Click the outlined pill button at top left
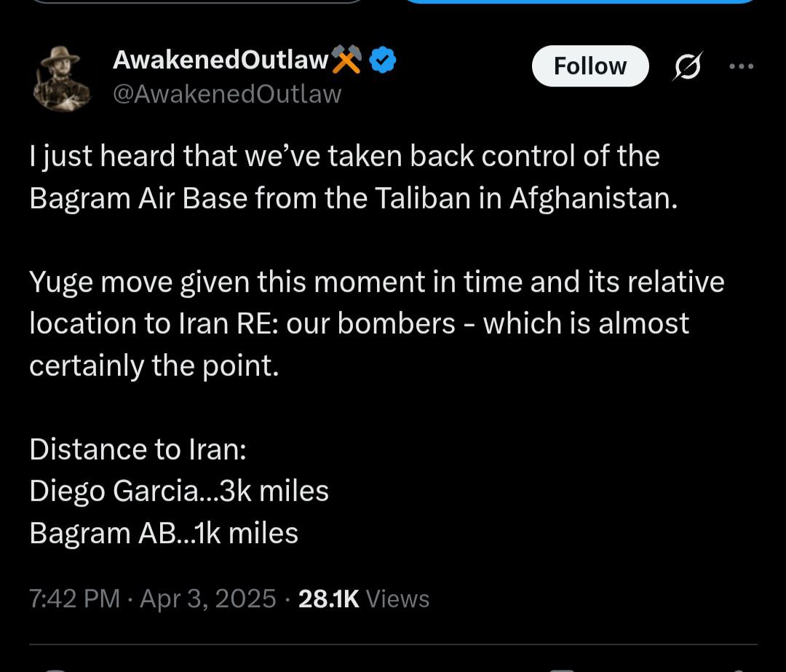Screen dimensions: 786x672 coord(196,2)
